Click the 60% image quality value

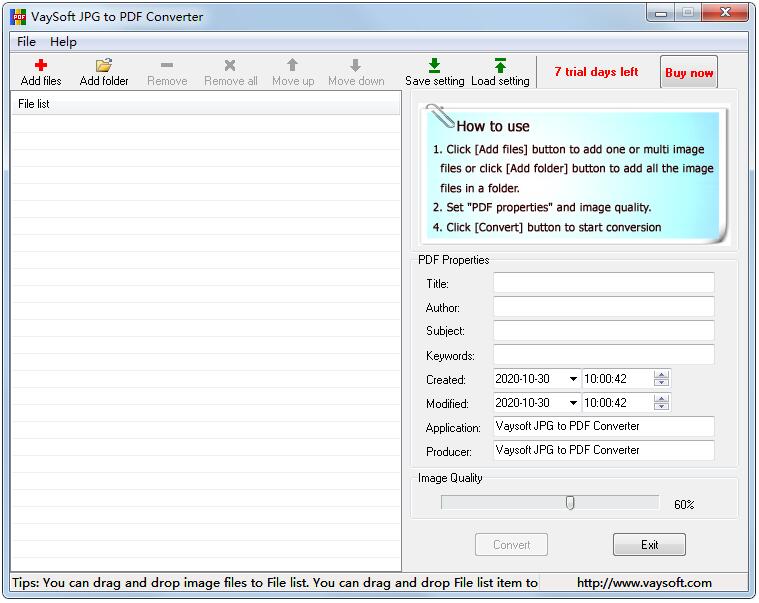point(684,505)
